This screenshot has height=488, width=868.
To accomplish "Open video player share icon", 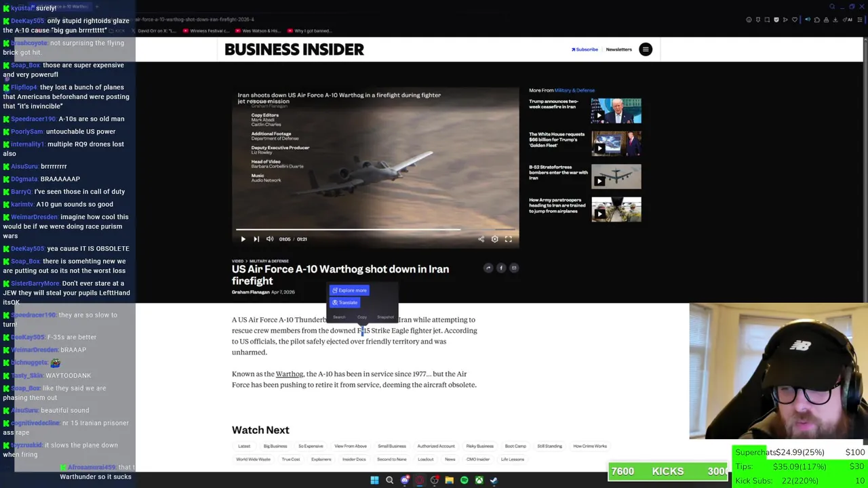I will 481,239.
